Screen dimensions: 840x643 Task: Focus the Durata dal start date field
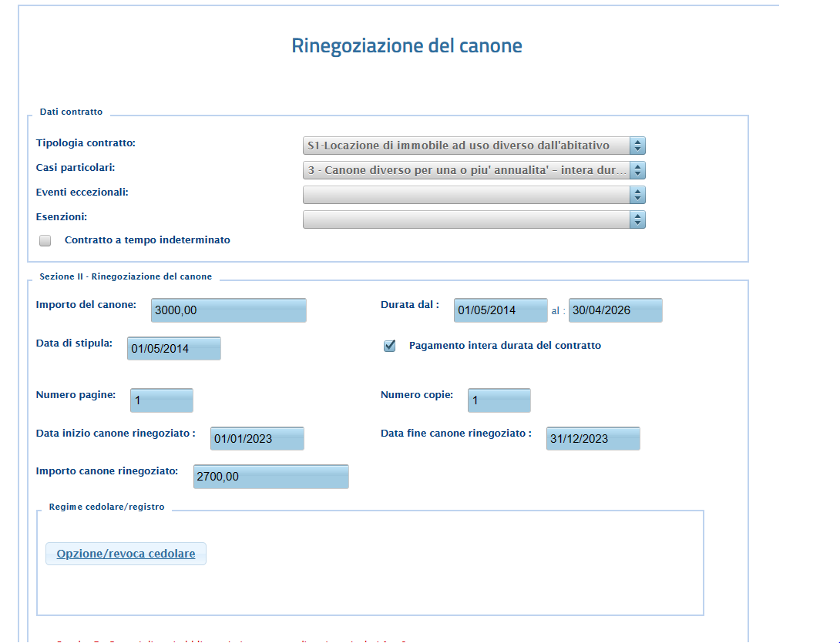pyautogui.click(x=500, y=310)
